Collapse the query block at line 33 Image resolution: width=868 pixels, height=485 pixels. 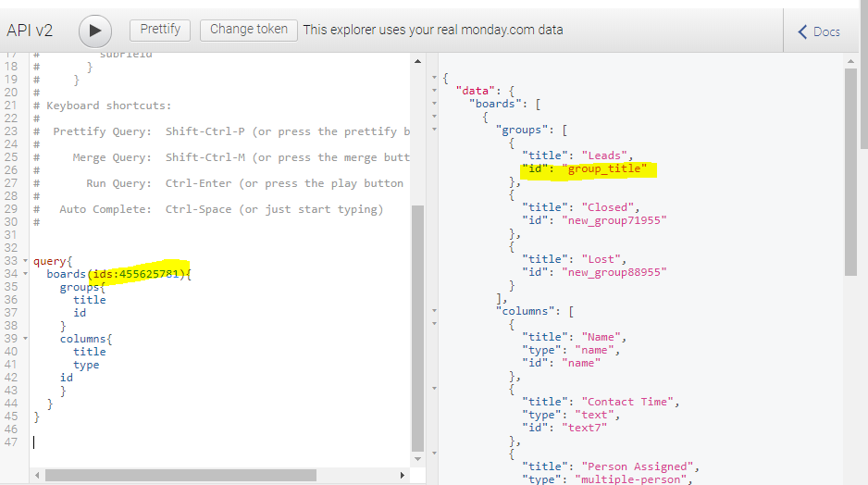pyautogui.click(x=26, y=261)
